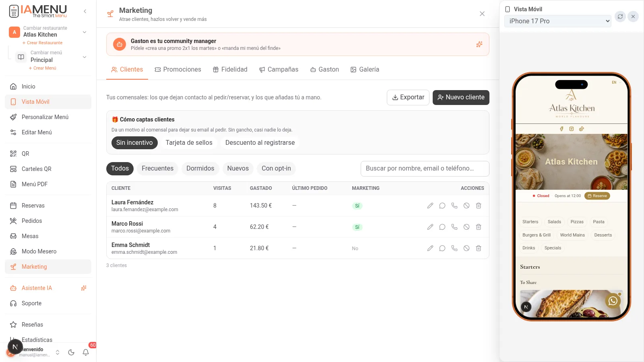Screen dimensions: 644x362
Task: Filter clients by Todos
Action: [120, 169]
